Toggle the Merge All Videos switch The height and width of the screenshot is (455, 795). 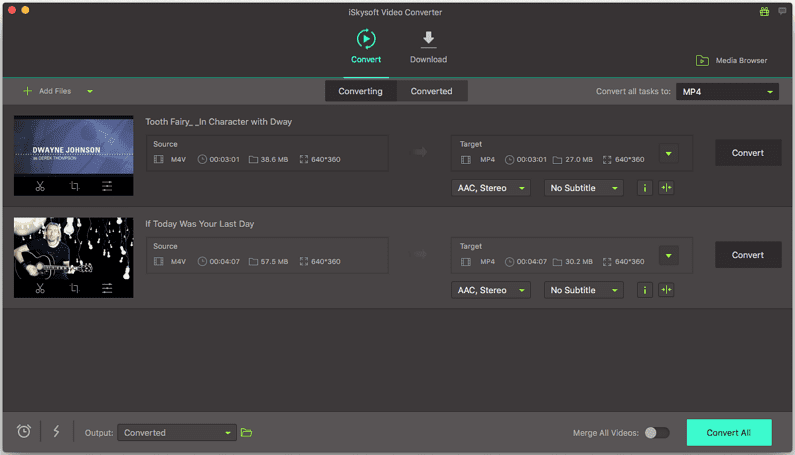point(656,433)
